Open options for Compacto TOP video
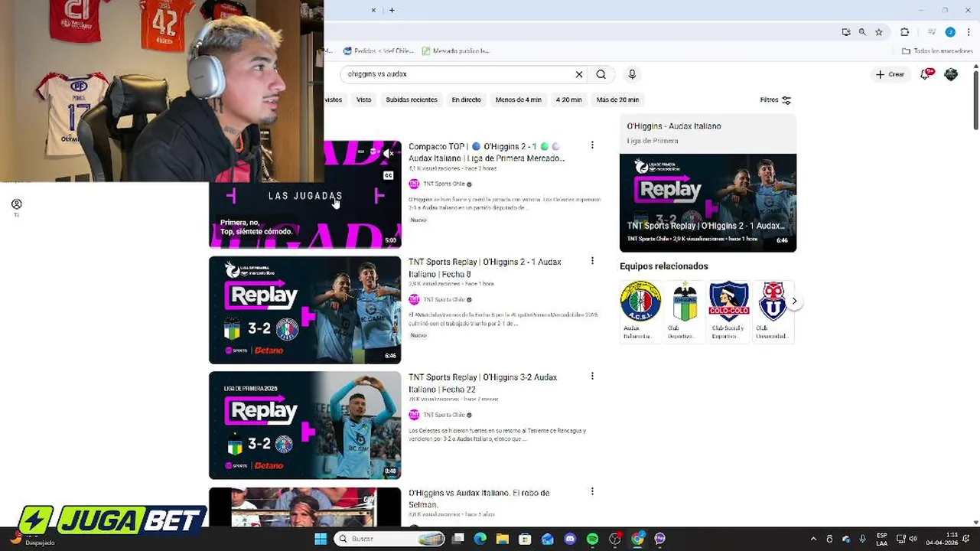 pyautogui.click(x=592, y=145)
